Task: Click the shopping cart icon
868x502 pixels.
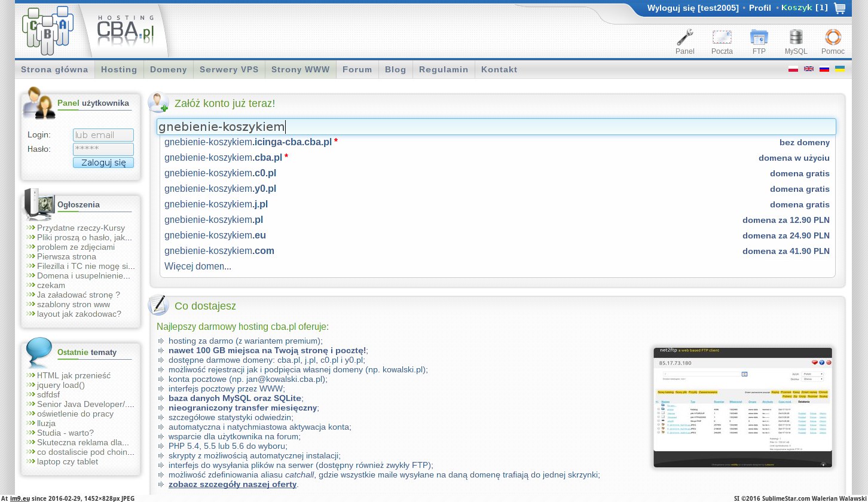Action: pyautogui.click(x=840, y=8)
